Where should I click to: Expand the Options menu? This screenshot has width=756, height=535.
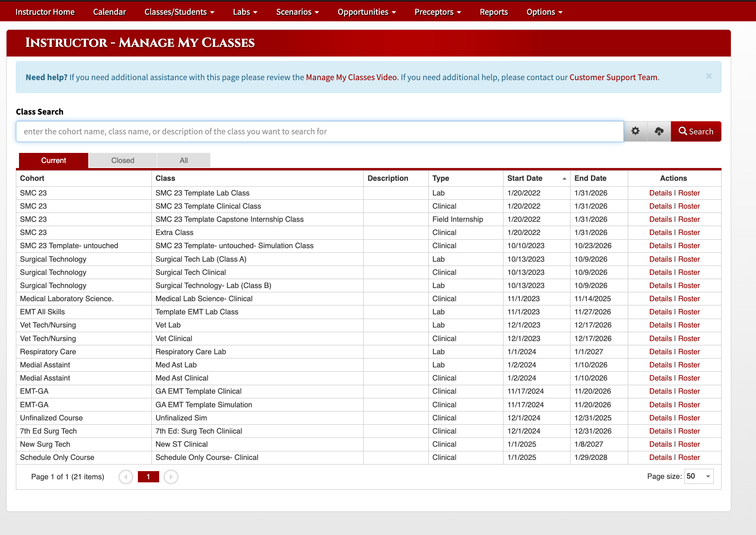(x=544, y=12)
